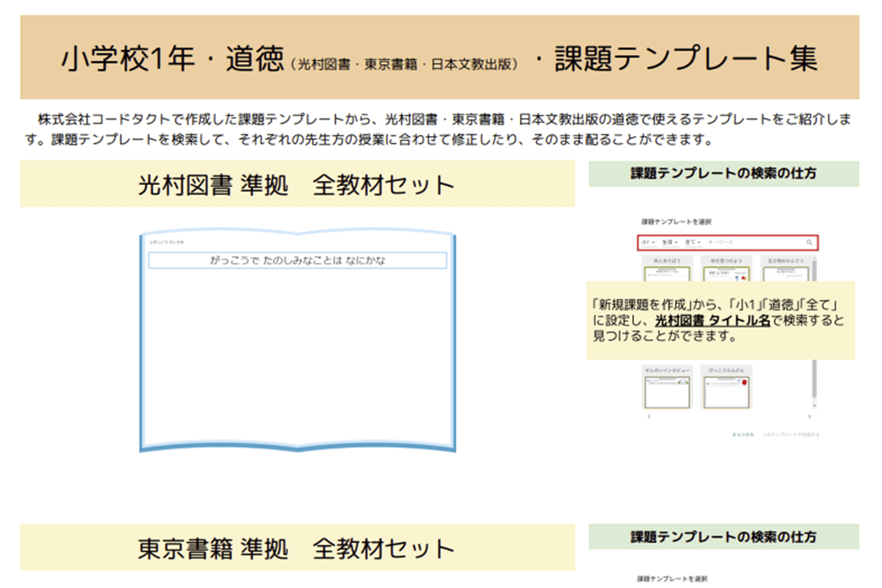Click the left arrow under the template thumbnails
This screenshot has width=882, height=588.
[649, 416]
